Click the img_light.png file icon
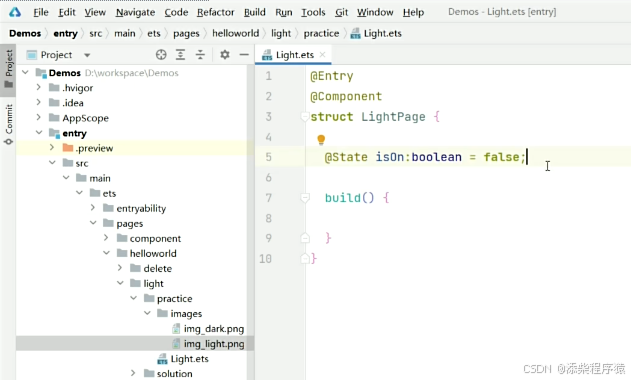Screen dimensions: 631x380 click(176, 344)
